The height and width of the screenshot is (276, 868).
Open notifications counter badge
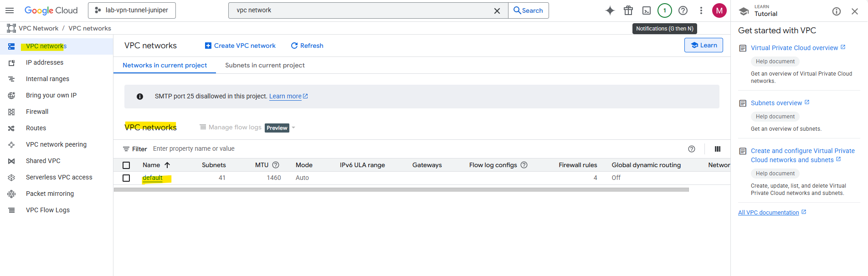tap(665, 10)
